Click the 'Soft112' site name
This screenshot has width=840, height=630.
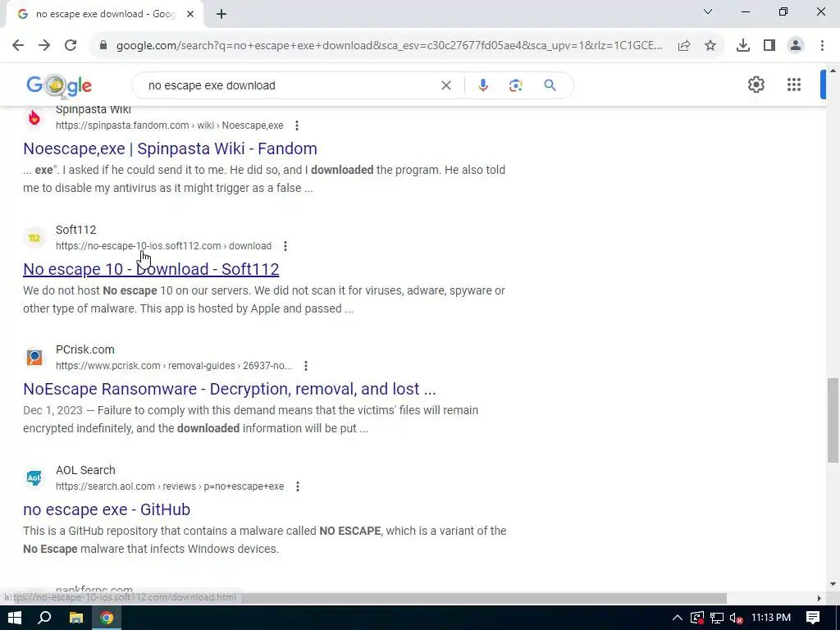pos(76,230)
